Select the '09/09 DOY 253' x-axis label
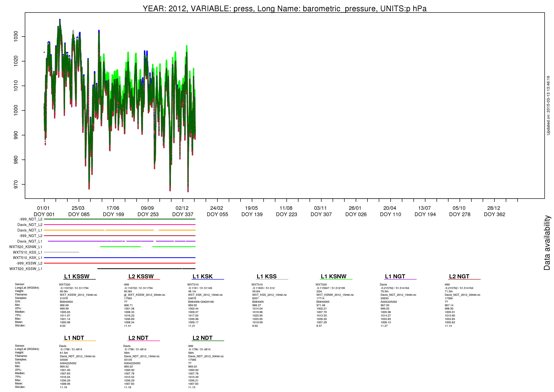 [x=148, y=211]
